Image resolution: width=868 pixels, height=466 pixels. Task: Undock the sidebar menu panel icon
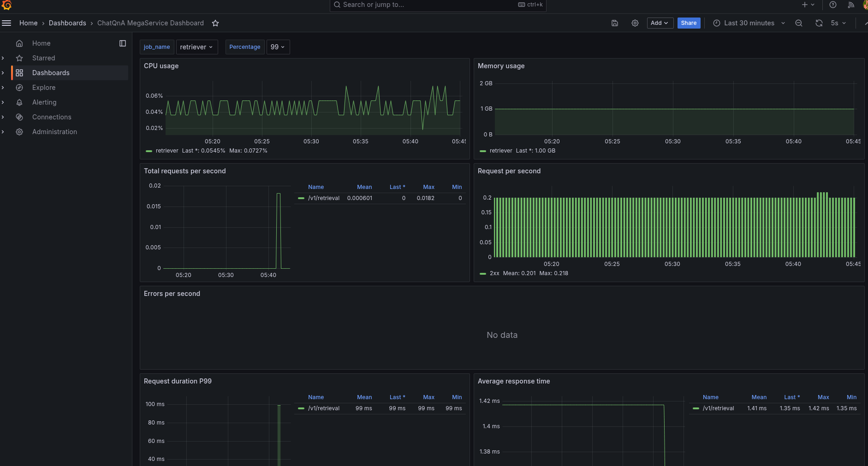pos(123,43)
